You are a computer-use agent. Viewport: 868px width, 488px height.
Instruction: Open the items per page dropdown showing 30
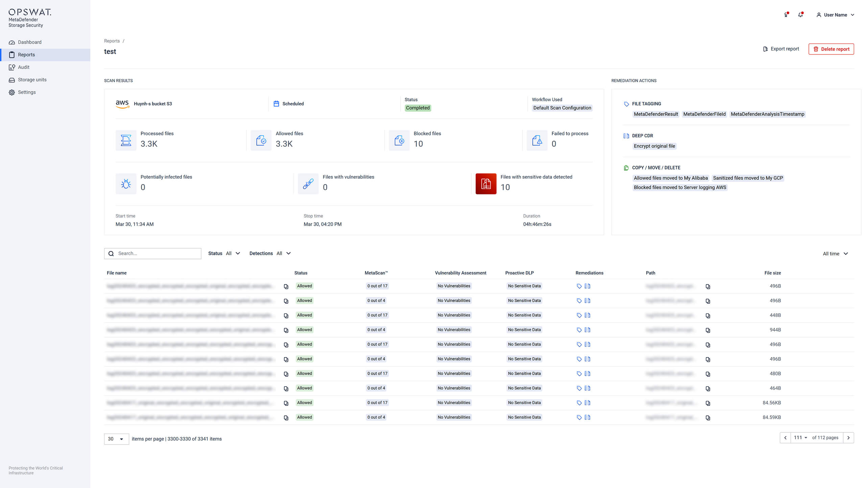116,439
